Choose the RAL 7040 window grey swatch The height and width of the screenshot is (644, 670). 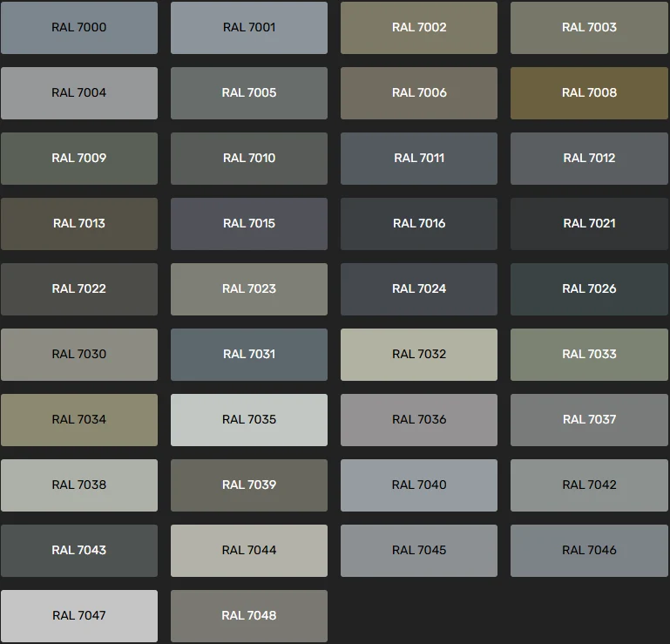[419, 485]
